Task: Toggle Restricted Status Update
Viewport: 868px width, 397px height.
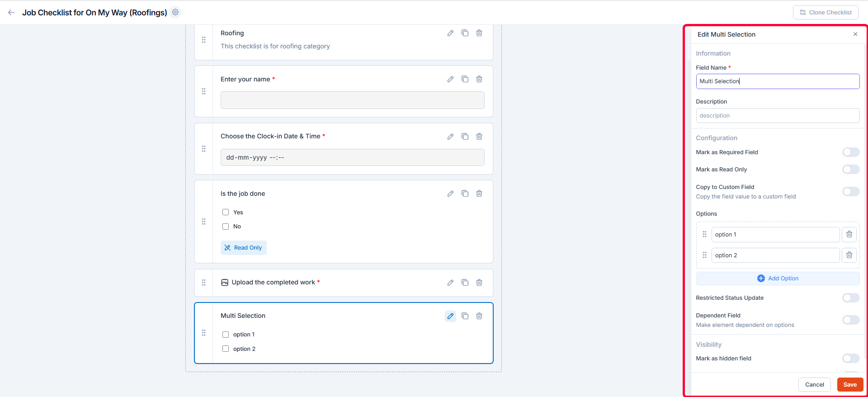Action: point(851,298)
